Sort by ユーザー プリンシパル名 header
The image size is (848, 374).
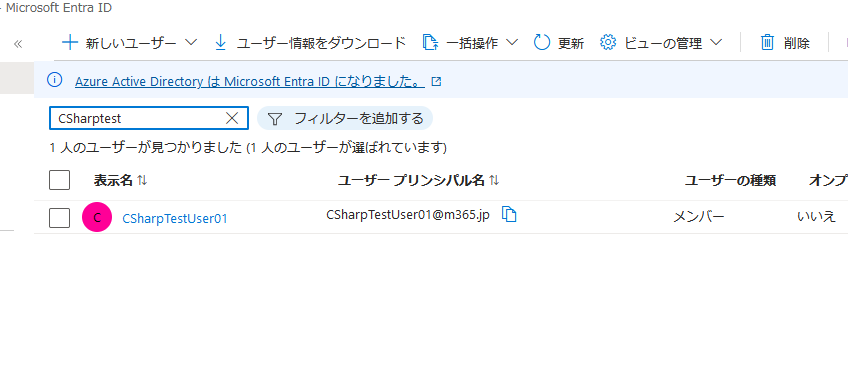pos(411,181)
